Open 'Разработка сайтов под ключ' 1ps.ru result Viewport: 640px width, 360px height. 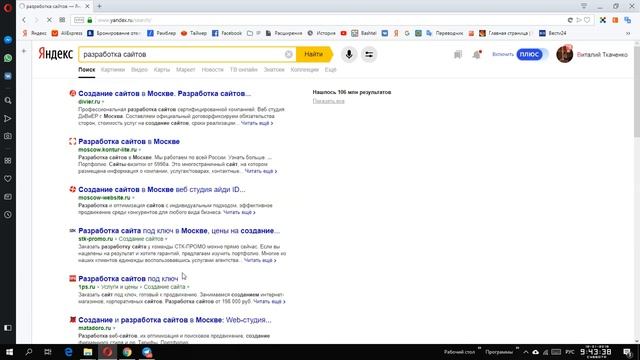(128, 279)
